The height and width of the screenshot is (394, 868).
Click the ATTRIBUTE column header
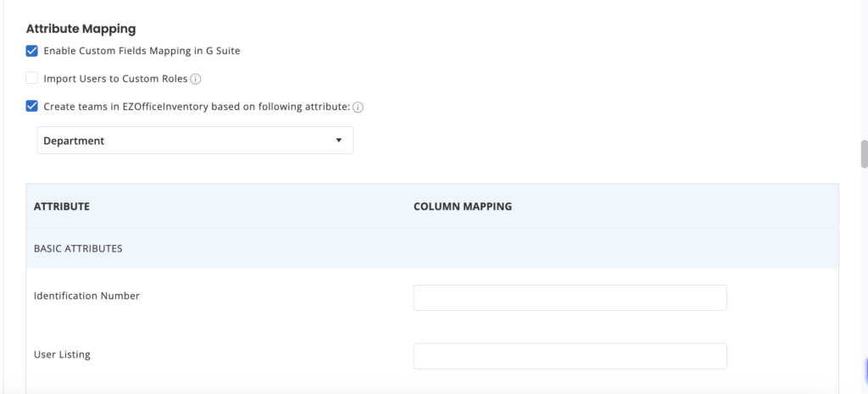[61, 207]
